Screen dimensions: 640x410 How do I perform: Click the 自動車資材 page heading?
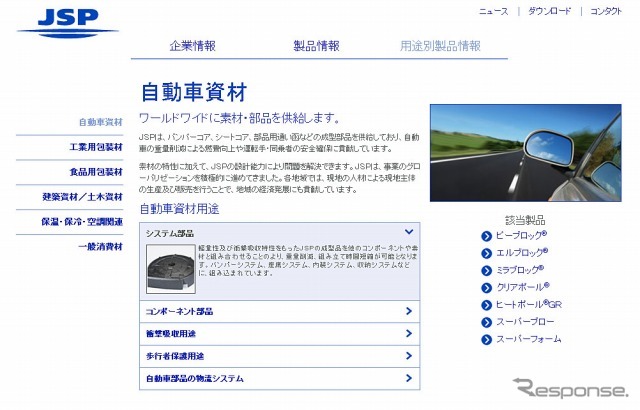pyautogui.click(x=194, y=92)
